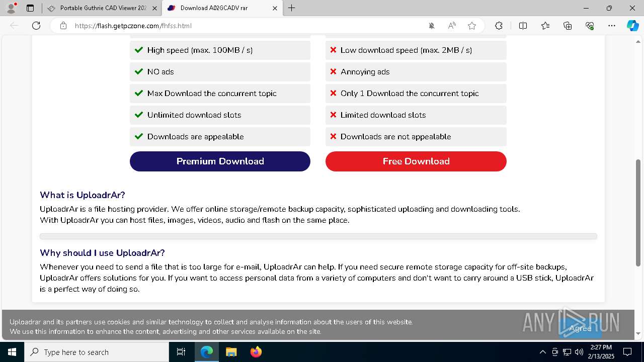
Task: View site information lock icon
Action: pyautogui.click(x=63, y=26)
